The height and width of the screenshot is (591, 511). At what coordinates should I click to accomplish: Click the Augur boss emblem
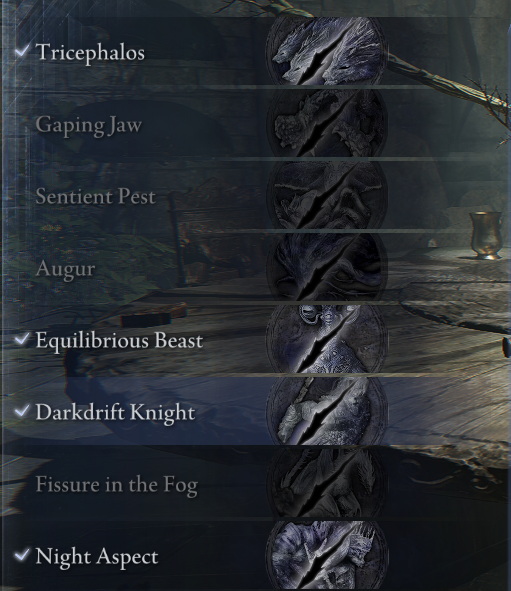(326, 267)
